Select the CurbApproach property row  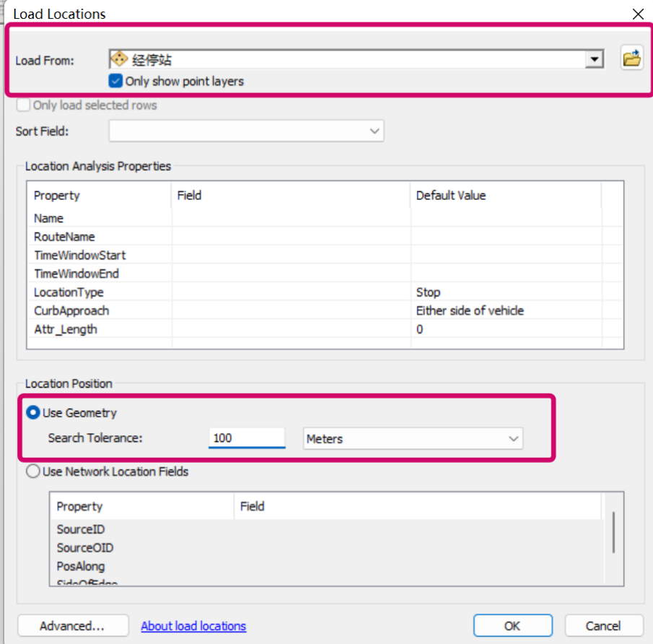pos(68,310)
